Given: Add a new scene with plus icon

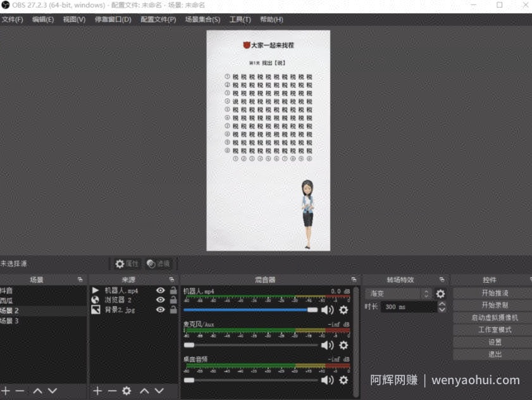Looking at the screenshot, I should pyautogui.click(x=6, y=391).
